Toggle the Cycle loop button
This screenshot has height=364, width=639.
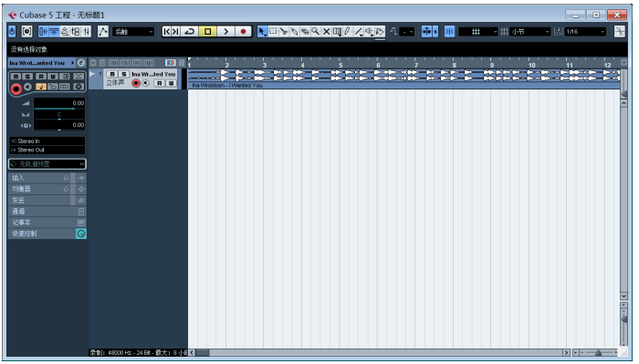tap(190, 31)
